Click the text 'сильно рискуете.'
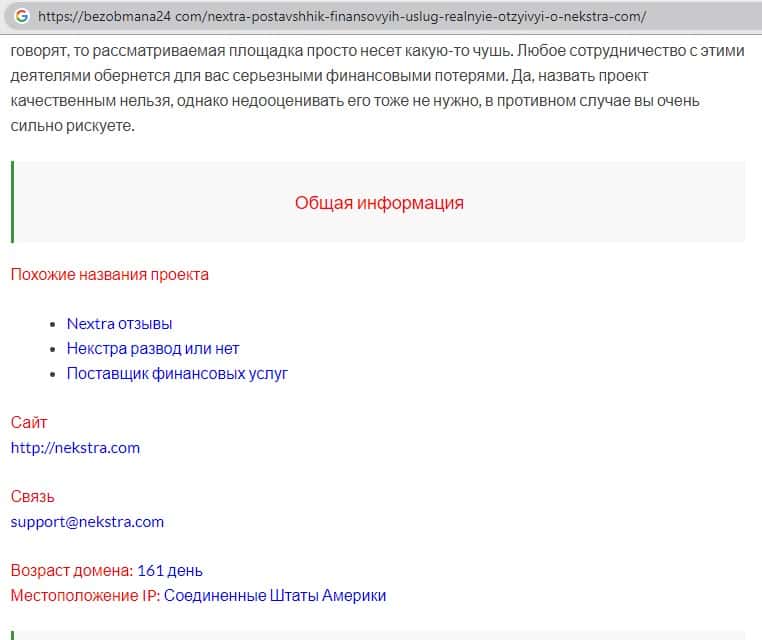762x640 pixels. [72, 126]
